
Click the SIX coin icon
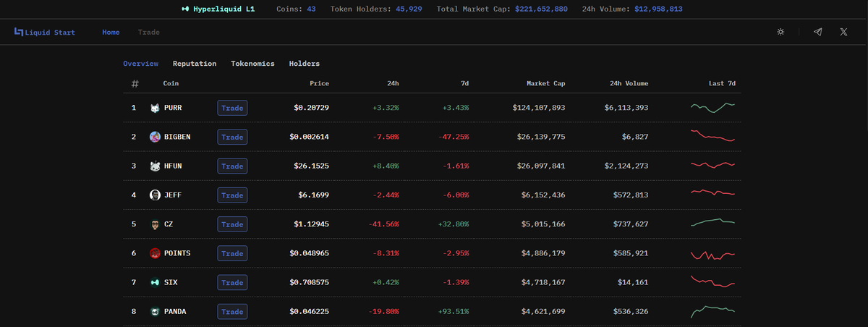coord(155,282)
